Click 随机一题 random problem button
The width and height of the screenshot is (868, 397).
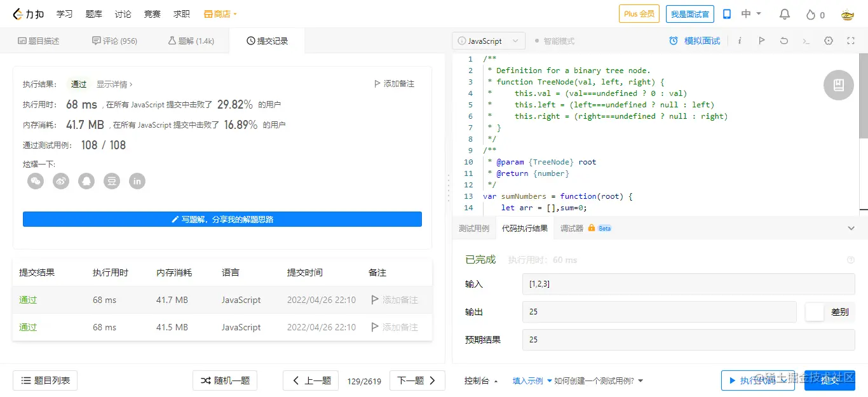point(225,380)
